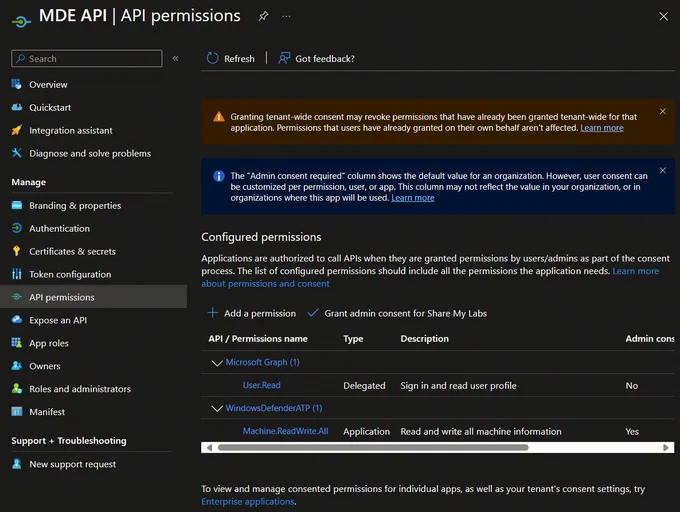Open the User.Read permission link

point(262,385)
